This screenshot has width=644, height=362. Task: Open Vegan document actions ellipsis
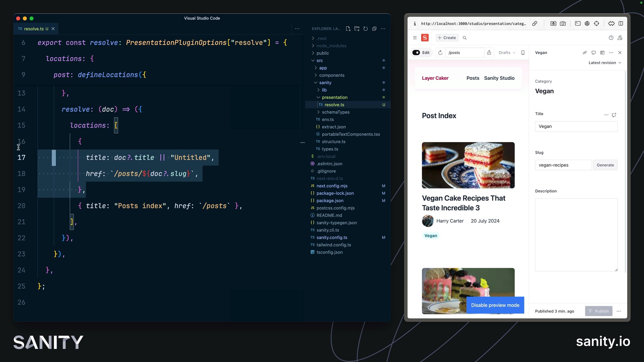611,52
